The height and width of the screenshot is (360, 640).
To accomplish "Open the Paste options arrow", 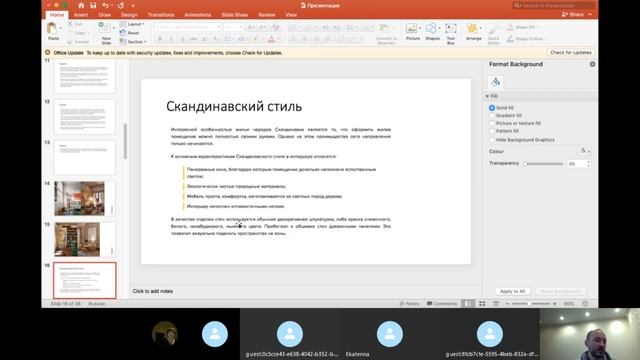I will point(61,28).
